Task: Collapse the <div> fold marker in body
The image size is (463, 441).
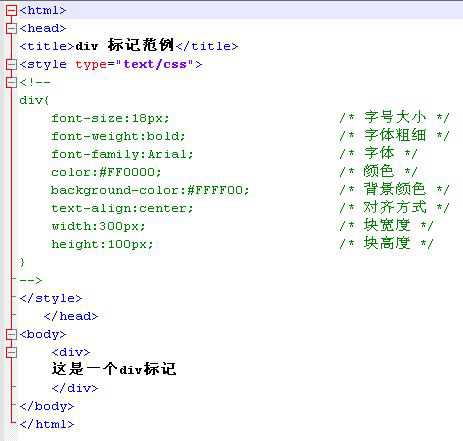Action: click(x=11, y=352)
